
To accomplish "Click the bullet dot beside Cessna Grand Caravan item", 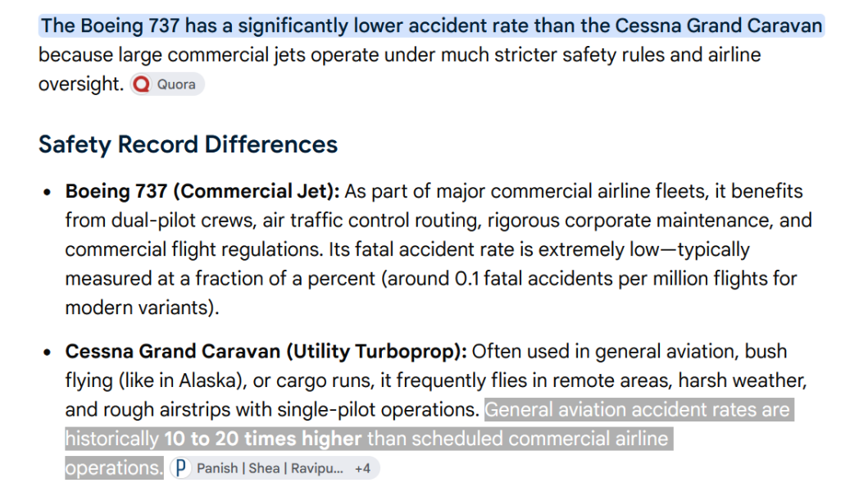I will pos(47,353).
